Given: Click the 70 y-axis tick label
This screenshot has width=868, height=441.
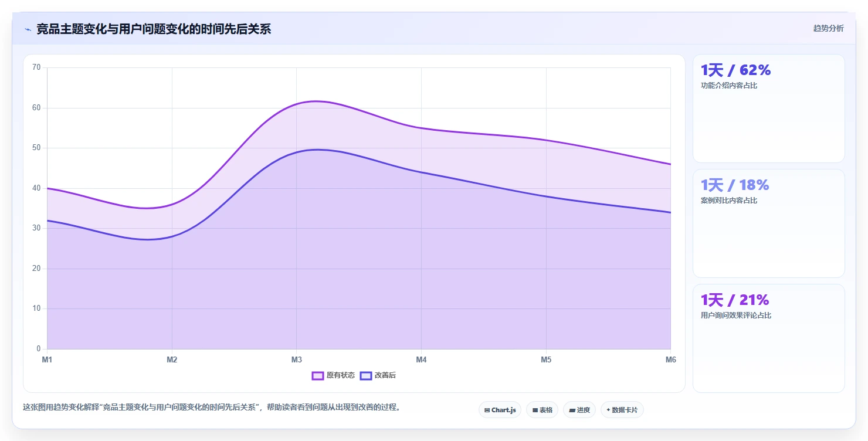Looking at the screenshot, I should 36,67.
